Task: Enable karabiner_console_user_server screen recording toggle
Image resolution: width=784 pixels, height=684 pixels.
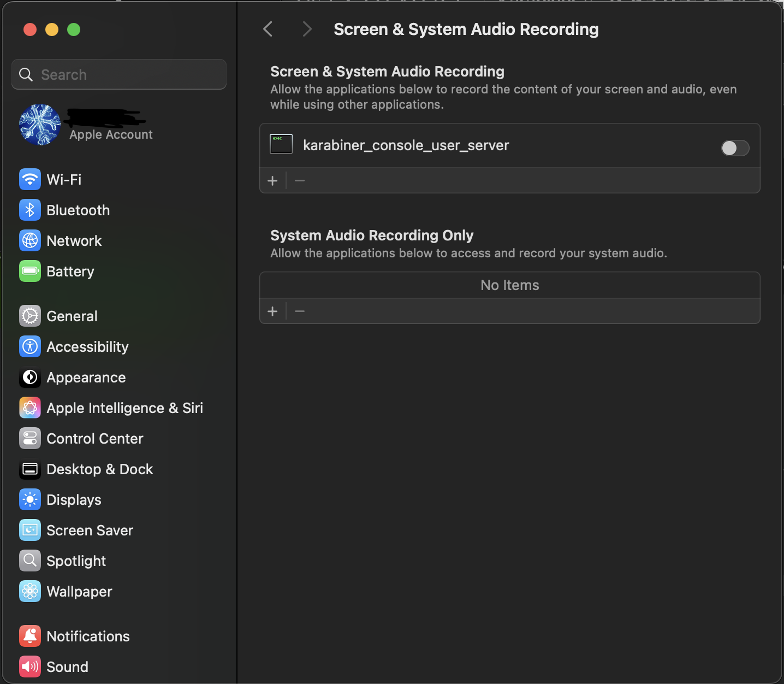Action: coord(735,148)
